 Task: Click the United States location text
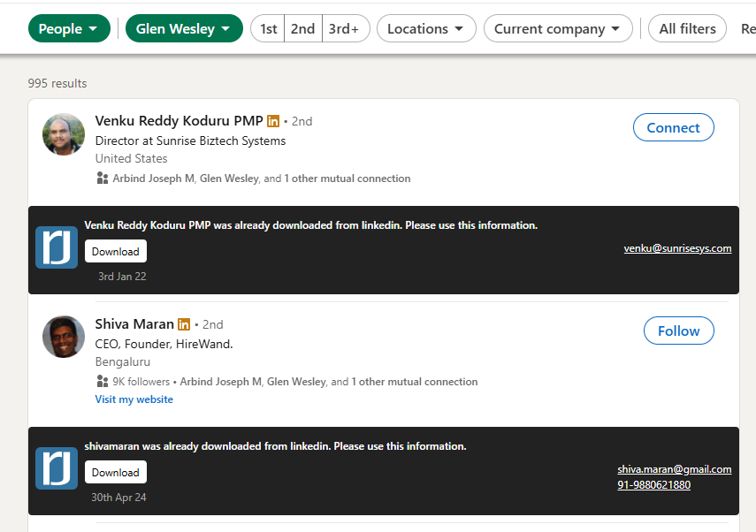point(131,158)
